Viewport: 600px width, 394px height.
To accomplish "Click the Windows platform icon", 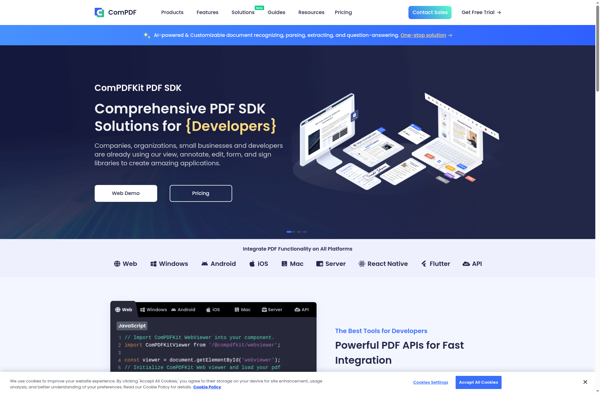I will 153,264.
